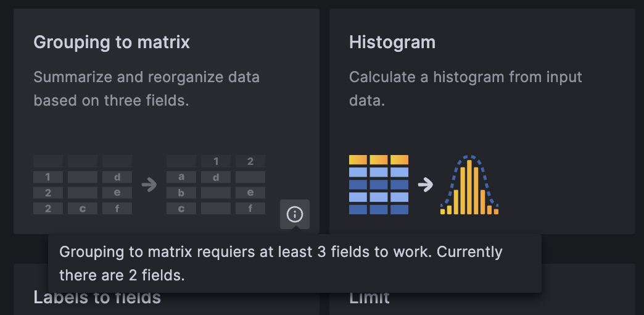
Task: Click the tallest yellow bar in histogram chart
Action: [x=469, y=187]
